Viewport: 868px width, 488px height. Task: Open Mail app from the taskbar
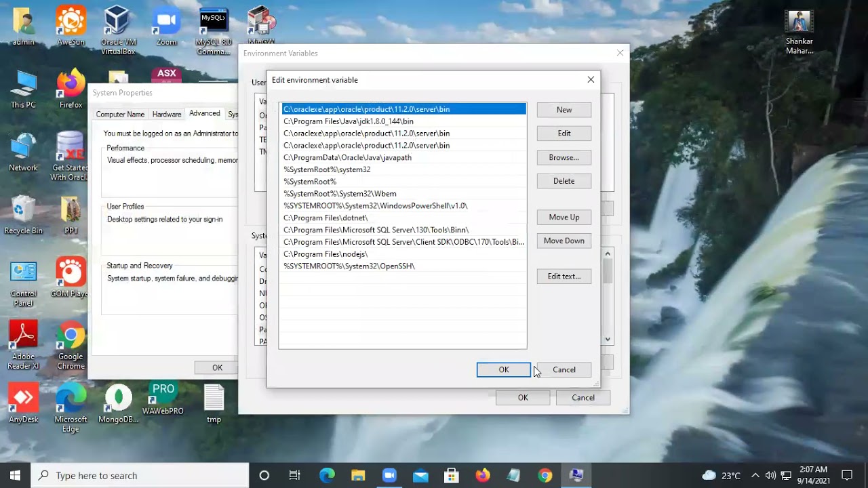click(420, 475)
